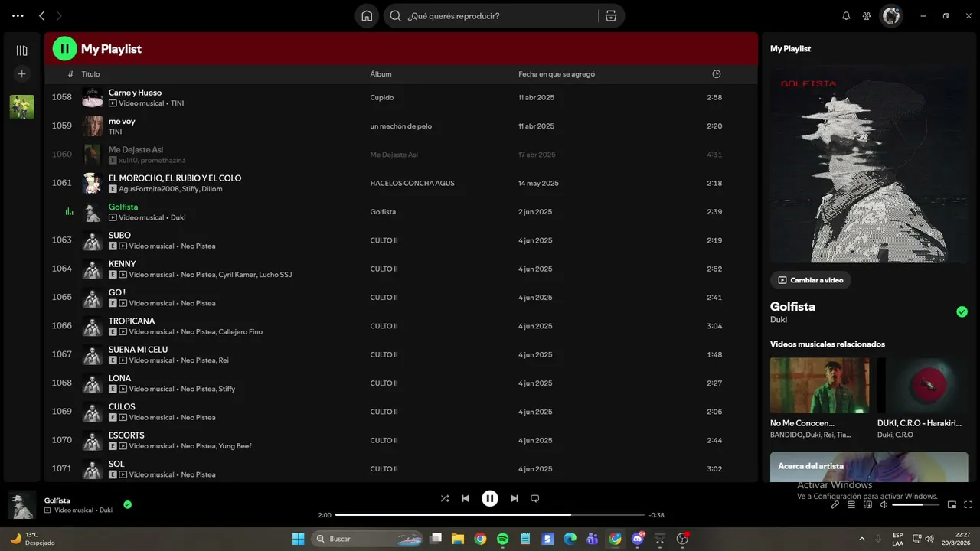
Task: Skip to the previous track
Action: [465, 498]
